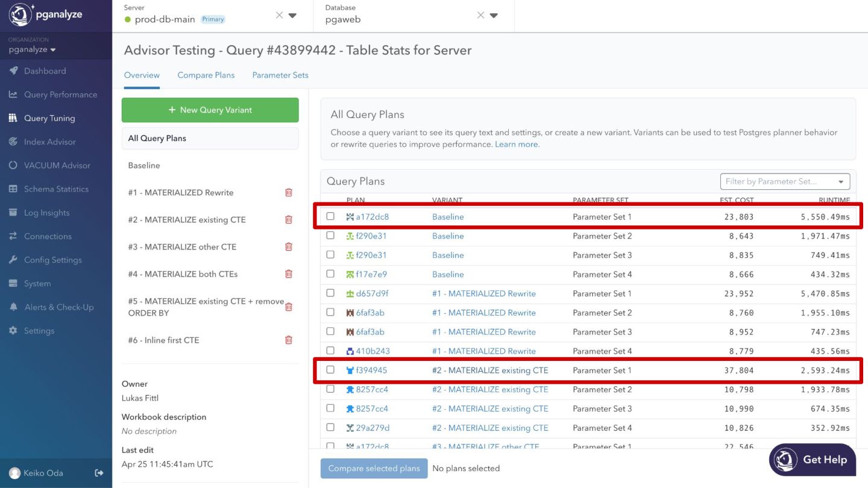Check the 29a279d plan checkbox
The image size is (868, 488).
(330, 428)
